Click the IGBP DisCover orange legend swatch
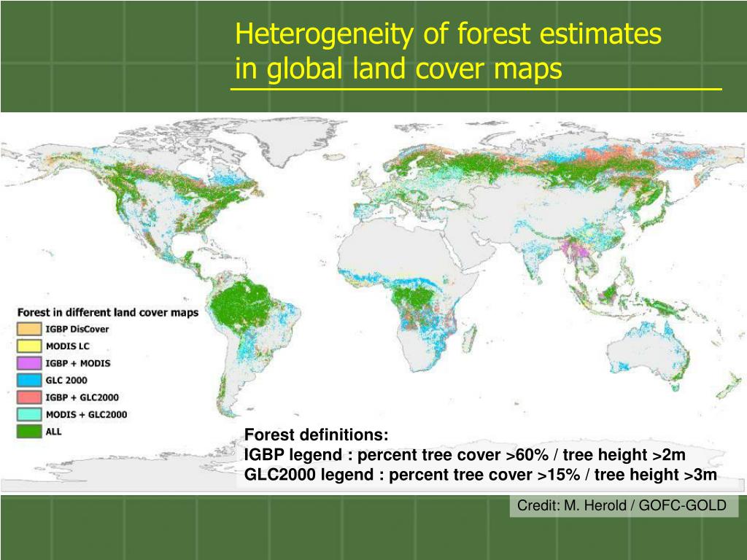Image resolution: width=747 pixels, height=560 pixels. coord(29,329)
